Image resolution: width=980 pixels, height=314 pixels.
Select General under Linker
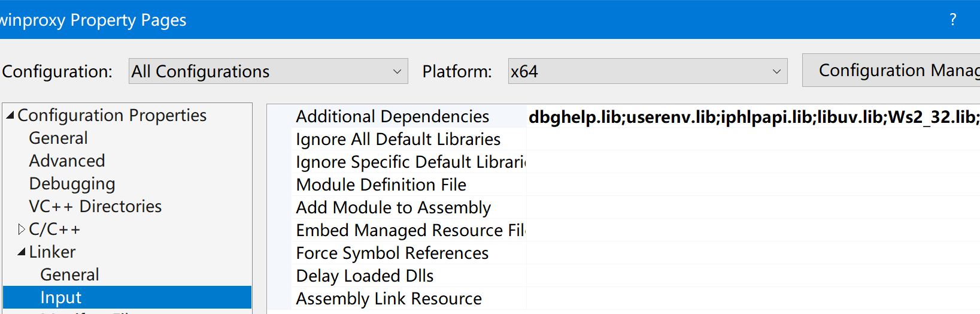click(x=69, y=274)
